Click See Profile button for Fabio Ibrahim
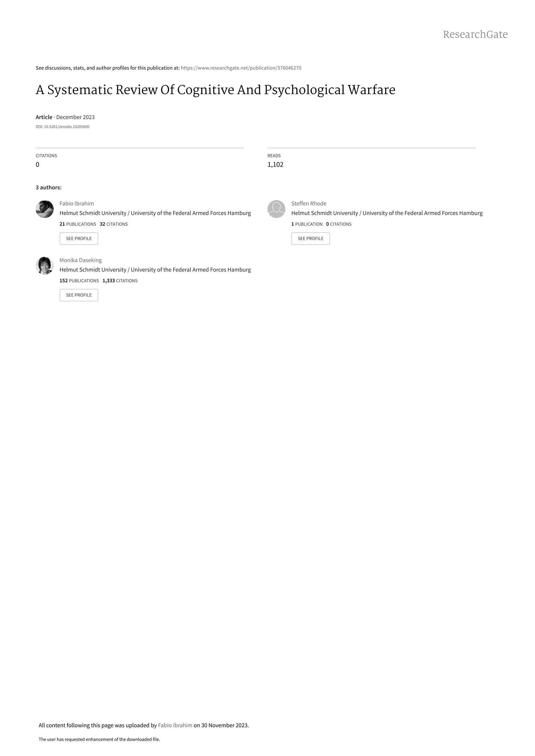The width and height of the screenshot is (535, 756). point(79,239)
